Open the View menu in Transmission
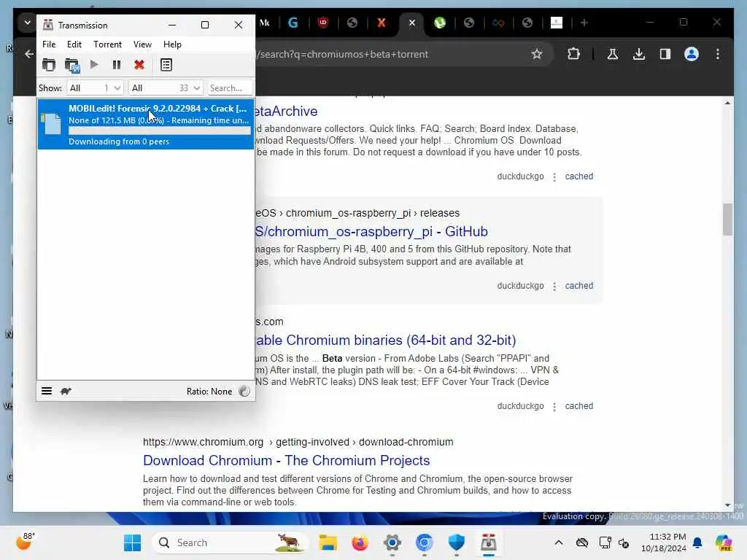Screen dimensions: 747x560 pos(142,44)
